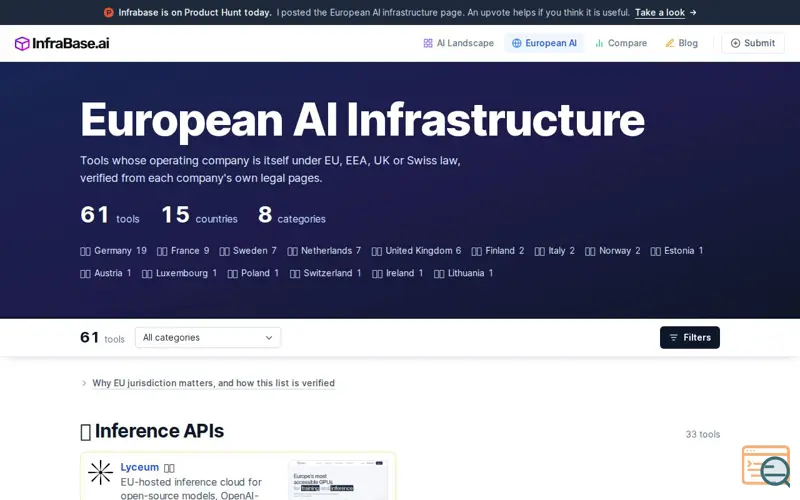
Task: Click the European AI Infrastructure headline
Action: (x=362, y=120)
